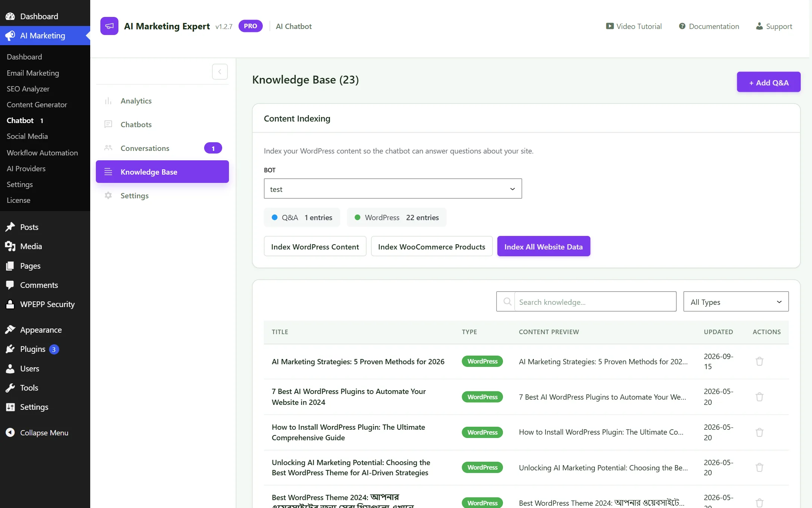Click the Tools wrench icon
This screenshot has height=508, width=812.
[x=10, y=388]
